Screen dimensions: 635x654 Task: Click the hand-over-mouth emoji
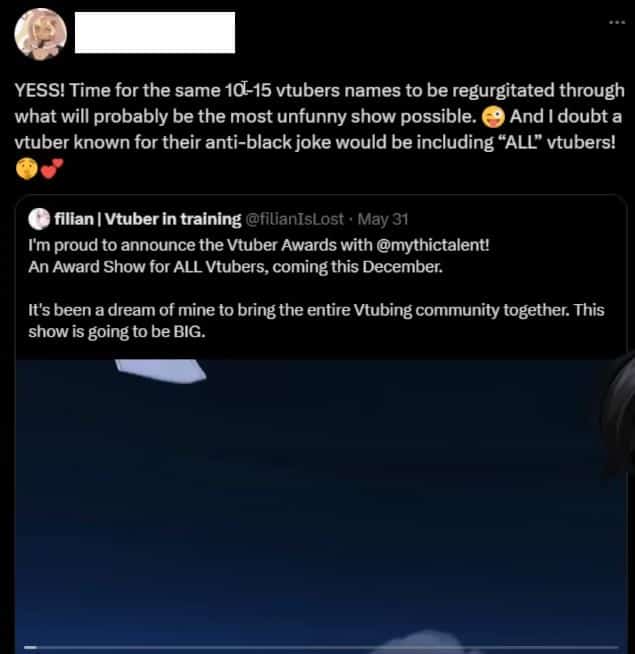click(x=27, y=169)
